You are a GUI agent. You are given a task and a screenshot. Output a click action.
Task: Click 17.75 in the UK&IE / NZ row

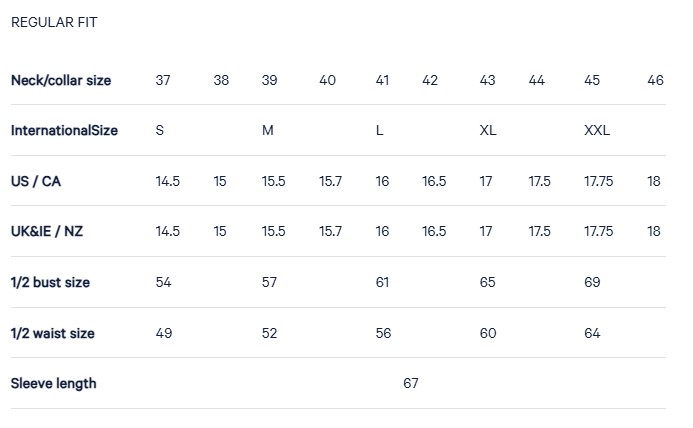pos(598,231)
